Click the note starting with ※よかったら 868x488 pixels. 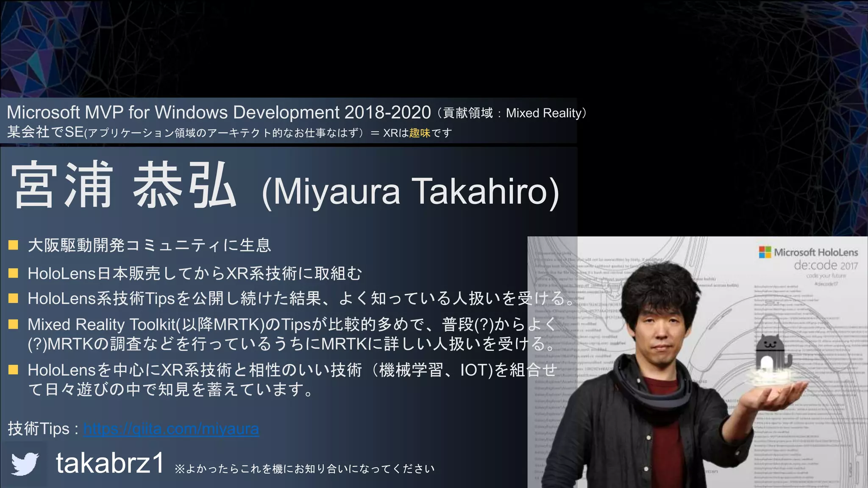304,469
